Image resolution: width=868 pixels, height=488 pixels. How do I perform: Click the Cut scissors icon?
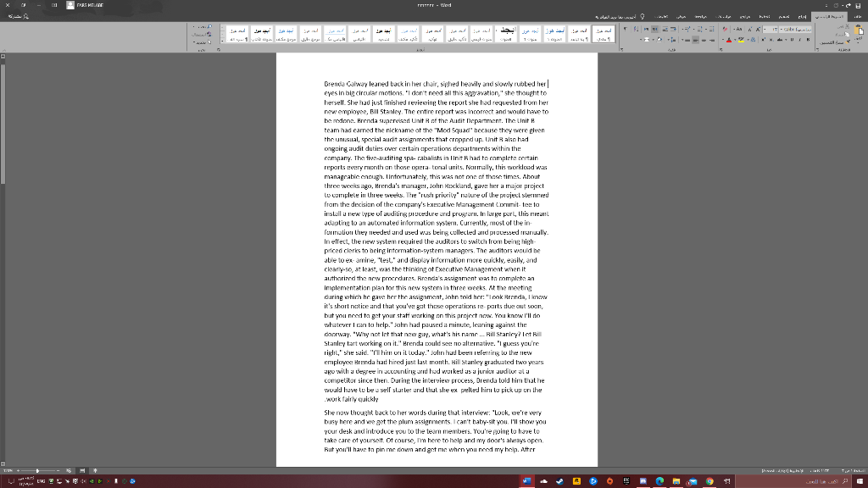pyautogui.click(x=847, y=26)
